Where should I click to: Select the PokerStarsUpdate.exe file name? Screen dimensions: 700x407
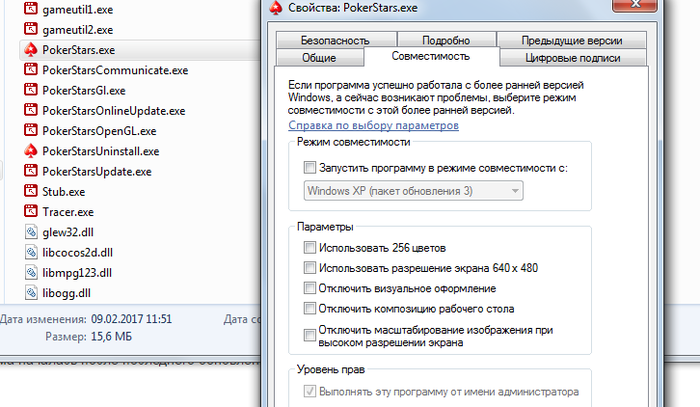97,171
